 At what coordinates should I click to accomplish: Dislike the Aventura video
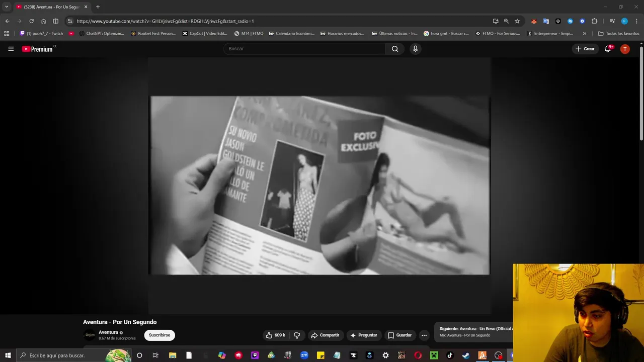click(x=297, y=335)
